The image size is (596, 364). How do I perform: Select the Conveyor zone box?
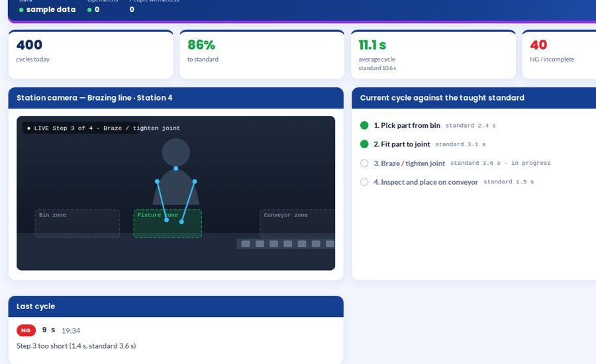point(297,224)
